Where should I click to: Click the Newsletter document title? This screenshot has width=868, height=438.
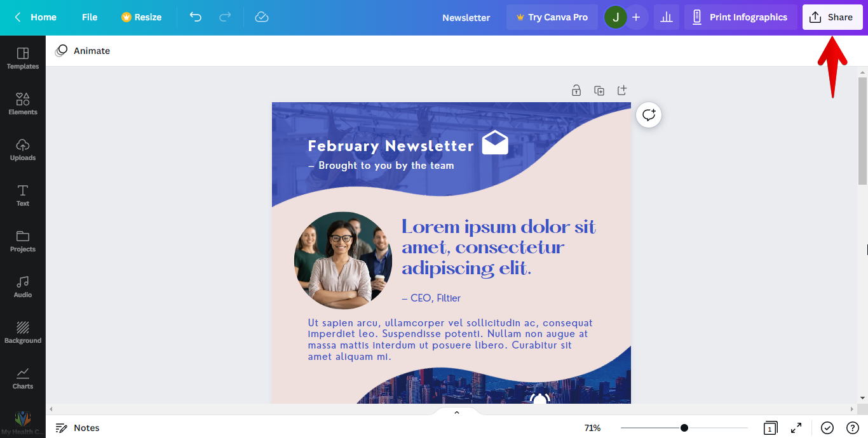click(x=466, y=18)
